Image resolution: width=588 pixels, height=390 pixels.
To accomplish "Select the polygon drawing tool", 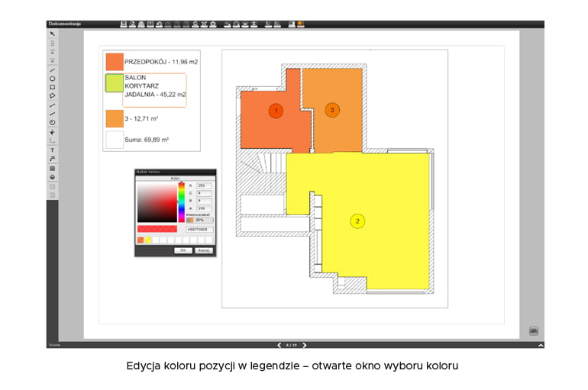I will coord(52,96).
